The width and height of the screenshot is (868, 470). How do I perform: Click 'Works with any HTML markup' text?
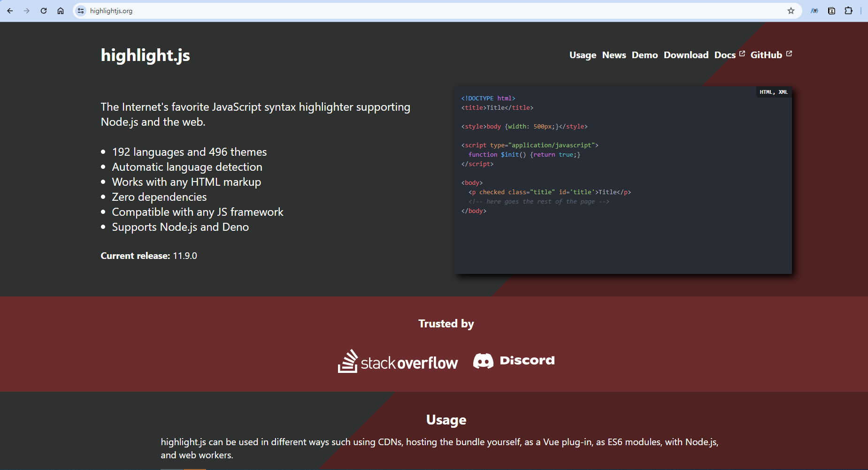pyautogui.click(x=186, y=182)
